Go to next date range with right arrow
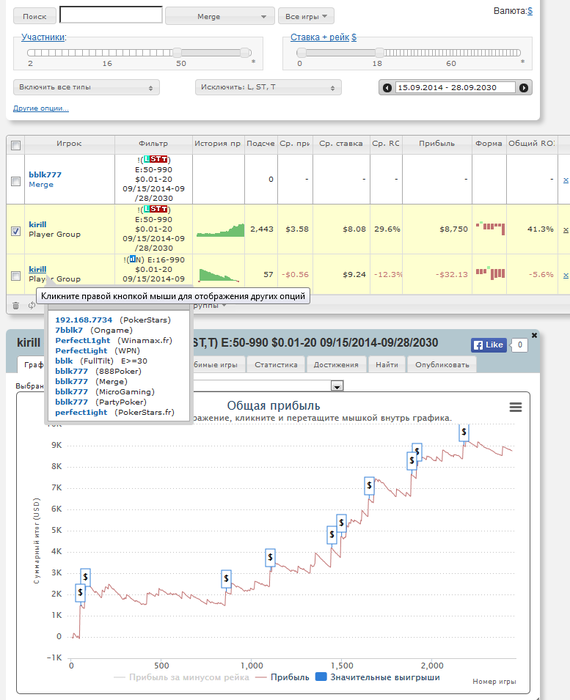This screenshot has width=570, height=700. [524, 88]
